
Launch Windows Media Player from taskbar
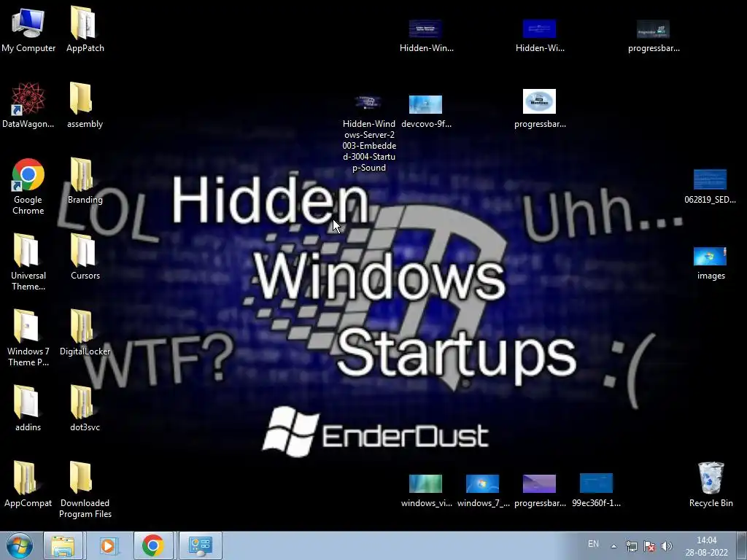pos(108,545)
